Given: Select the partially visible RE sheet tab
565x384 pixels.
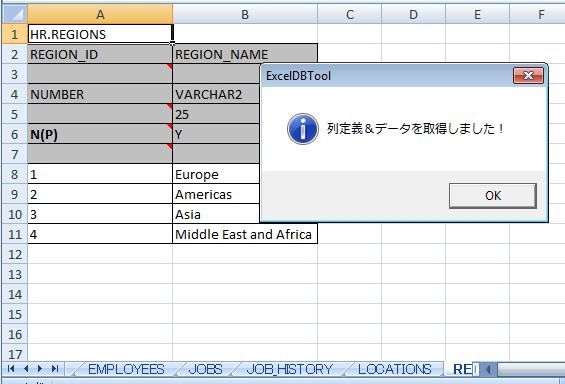Looking at the screenshot, I should (462, 369).
